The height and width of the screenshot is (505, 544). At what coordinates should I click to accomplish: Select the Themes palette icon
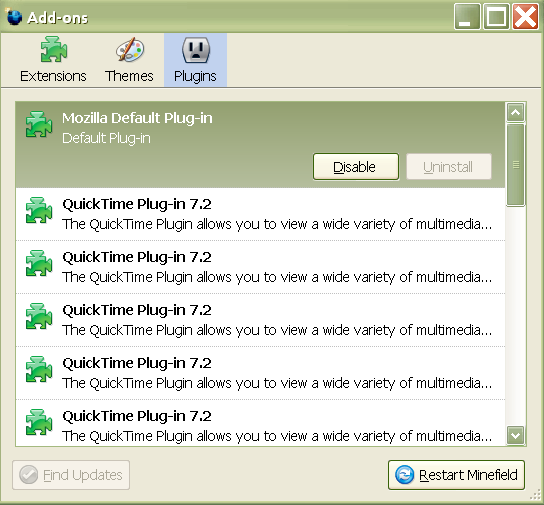pos(130,50)
